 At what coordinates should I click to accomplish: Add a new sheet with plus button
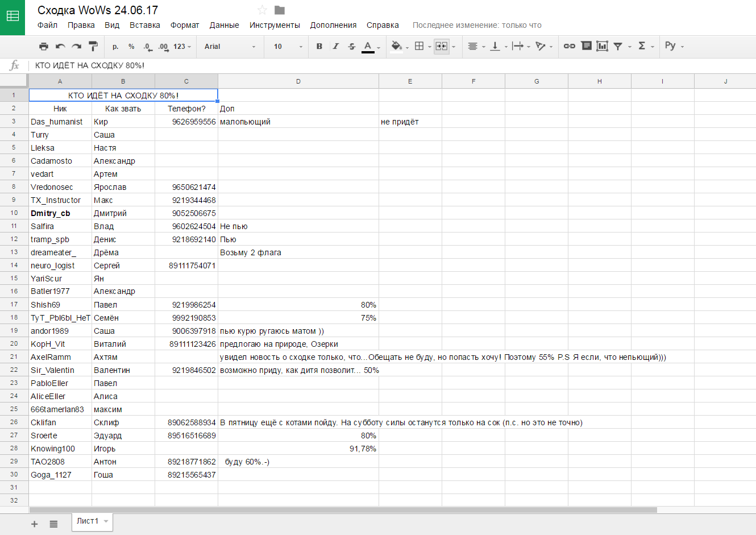pos(35,524)
